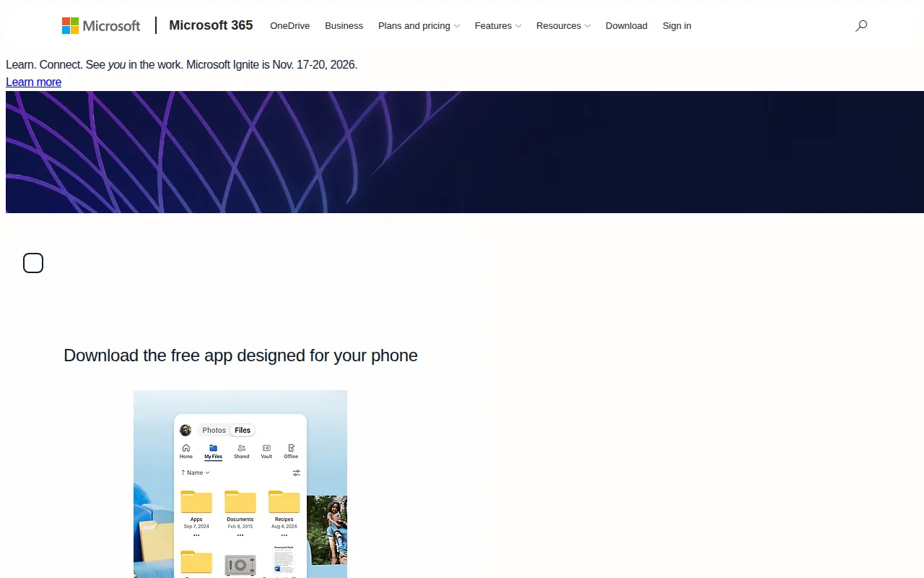The width and height of the screenshot is (924, 578).
Task: Click the Microsoft Ignite announcement text
Action: (x=182, y=64)
